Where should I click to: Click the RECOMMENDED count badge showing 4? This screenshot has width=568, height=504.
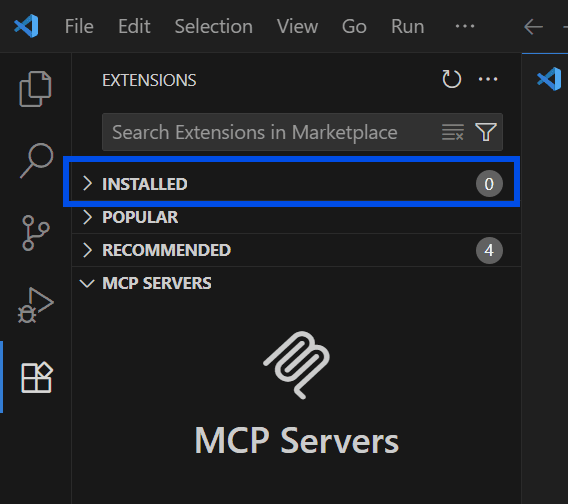coord(489,250)
